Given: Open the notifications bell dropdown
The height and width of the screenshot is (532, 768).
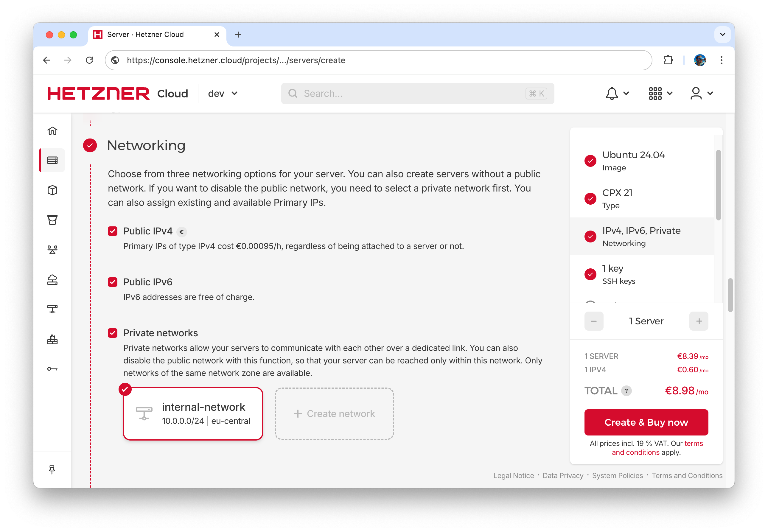Looking at the screenshot, I should click(617, 94).
